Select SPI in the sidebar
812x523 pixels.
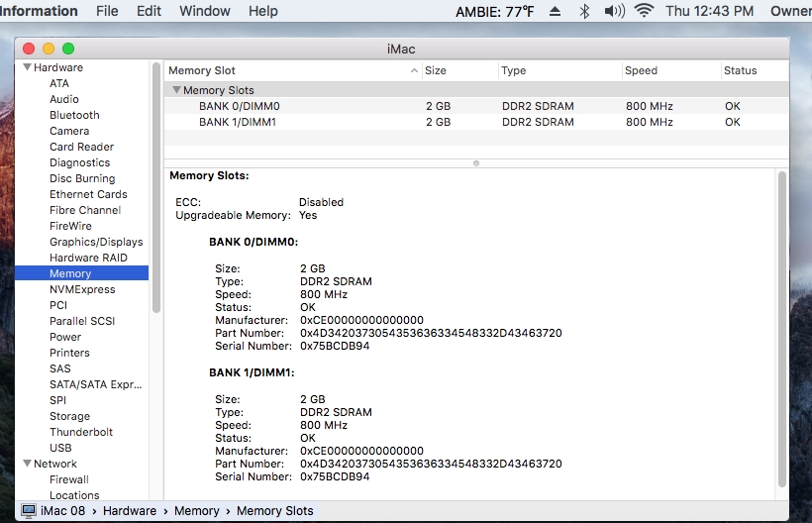pyautogui.click(x=58, y=400)
